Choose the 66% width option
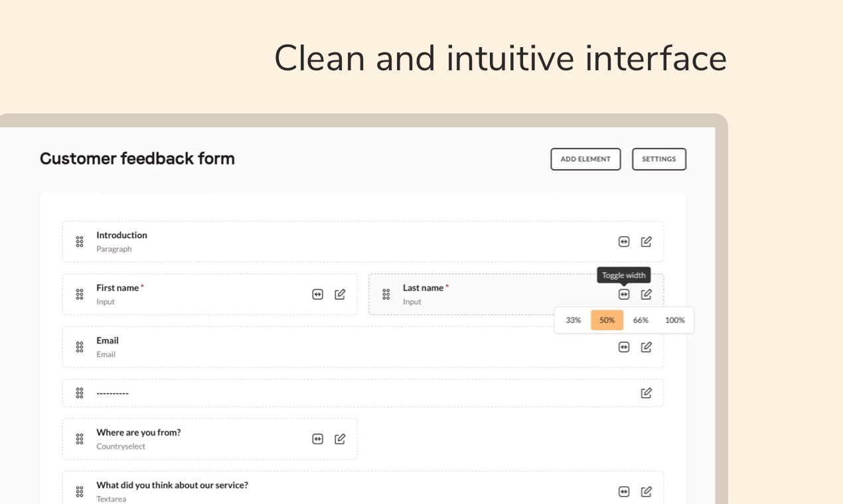This screenshot has width=843, height=504. [641, 320]
